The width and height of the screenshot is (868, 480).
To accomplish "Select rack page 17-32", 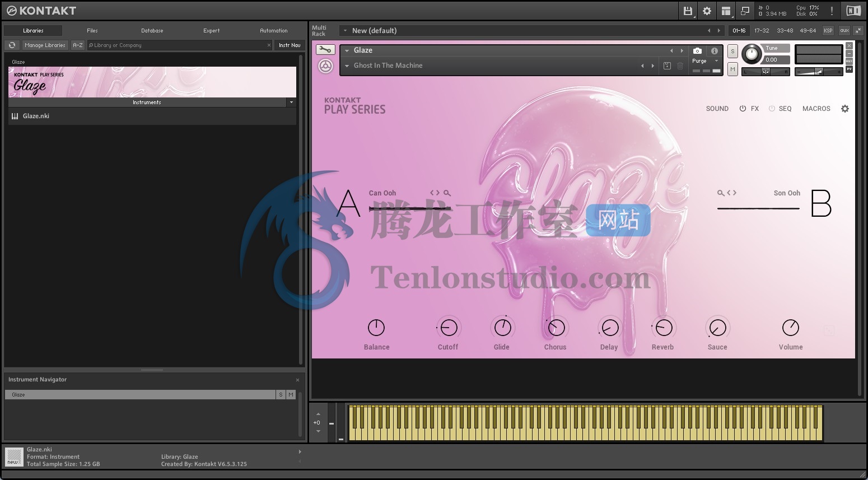I will [x=762, y=30].
